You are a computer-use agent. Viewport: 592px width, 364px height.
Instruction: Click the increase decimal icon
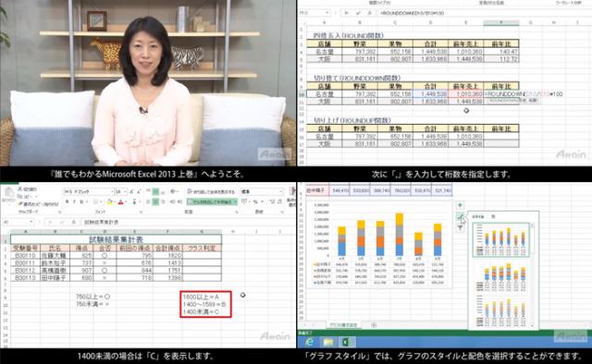(x=272, y=202)
